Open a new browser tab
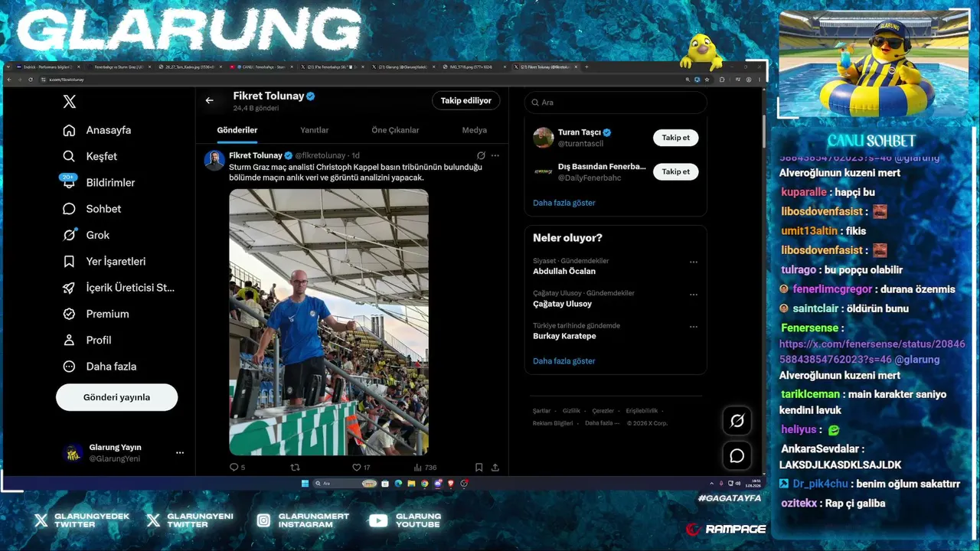980x551 pixels. [586, 67]
